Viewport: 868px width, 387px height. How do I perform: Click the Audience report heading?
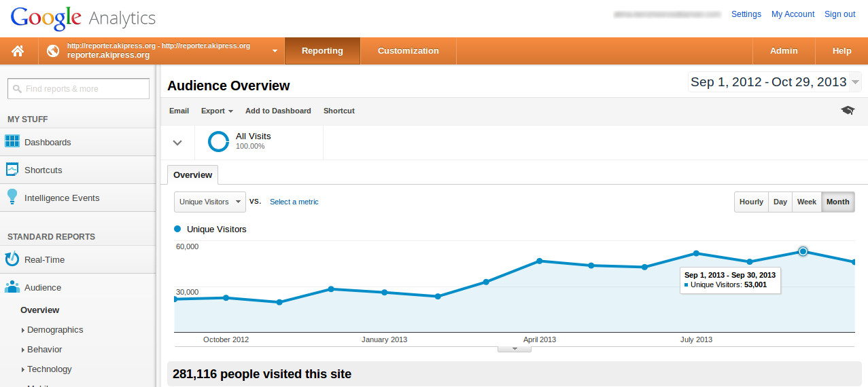tap(43, 288)
